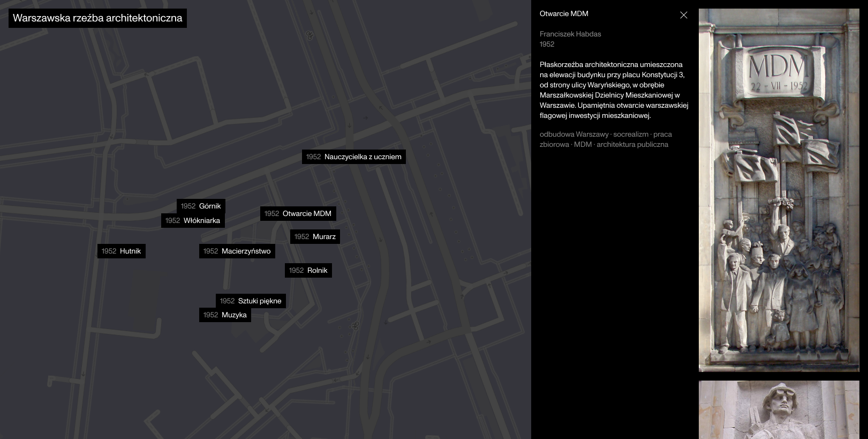Close the Otwarcie MDM detail panel
Image resolution: width=868 pixels, height=439 pixels.
point(683,15)
